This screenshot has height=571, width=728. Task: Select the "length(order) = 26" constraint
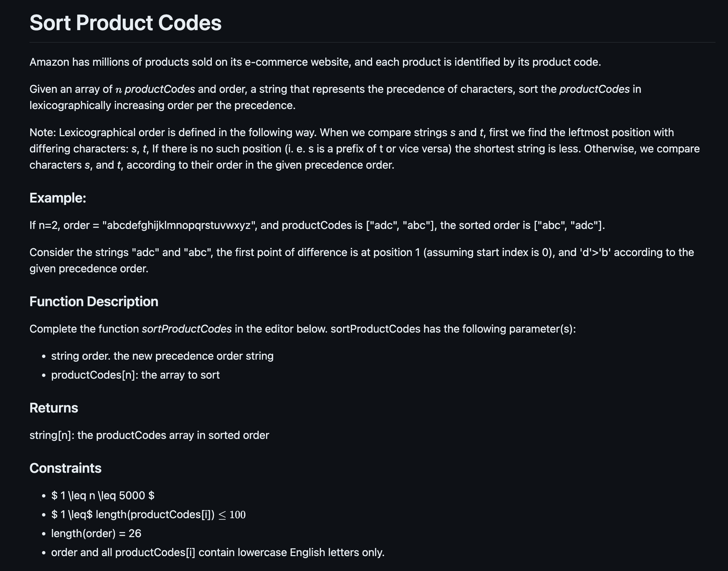coord(96,533)
